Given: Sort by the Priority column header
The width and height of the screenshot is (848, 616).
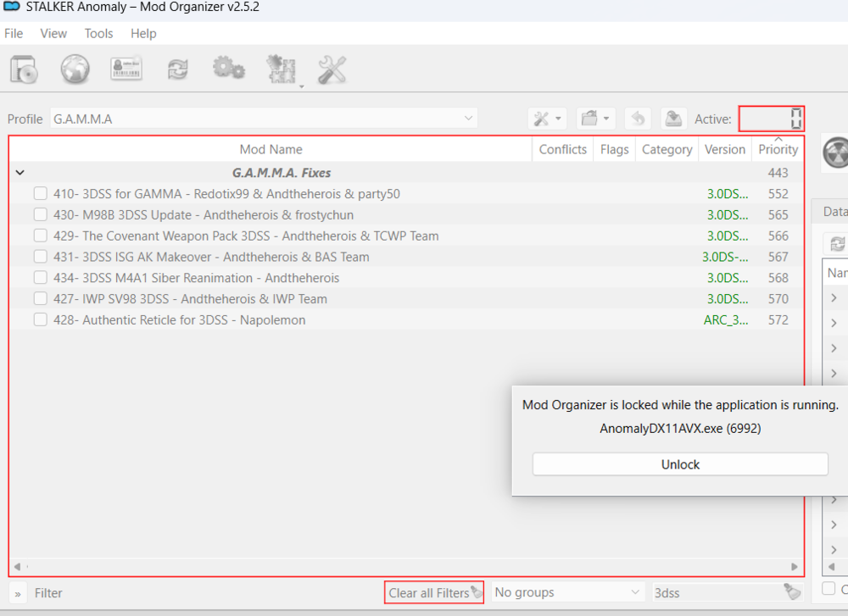Looking at the screenshot, I should 778,150.
